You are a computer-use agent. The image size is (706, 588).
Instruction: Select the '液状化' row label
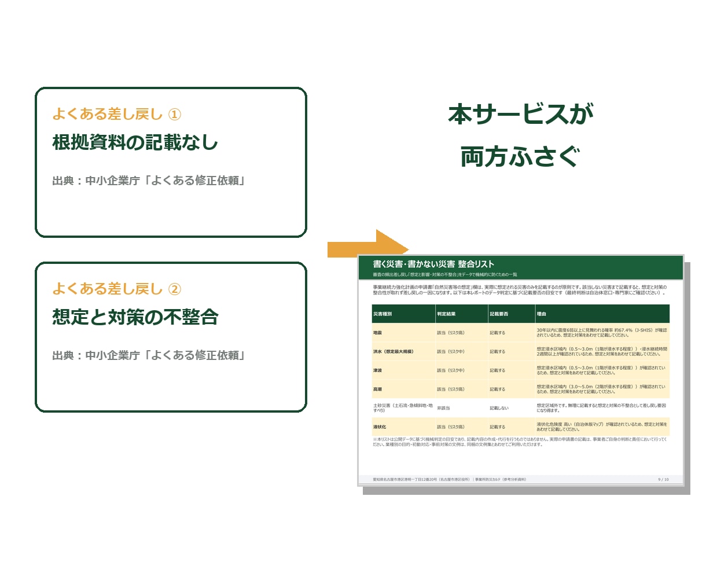[x=380, y=427]
